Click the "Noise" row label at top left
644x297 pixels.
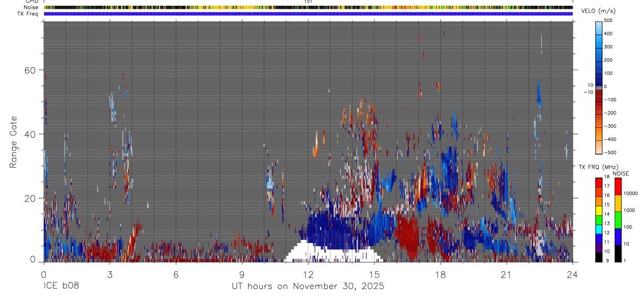[x=31, y=7]
